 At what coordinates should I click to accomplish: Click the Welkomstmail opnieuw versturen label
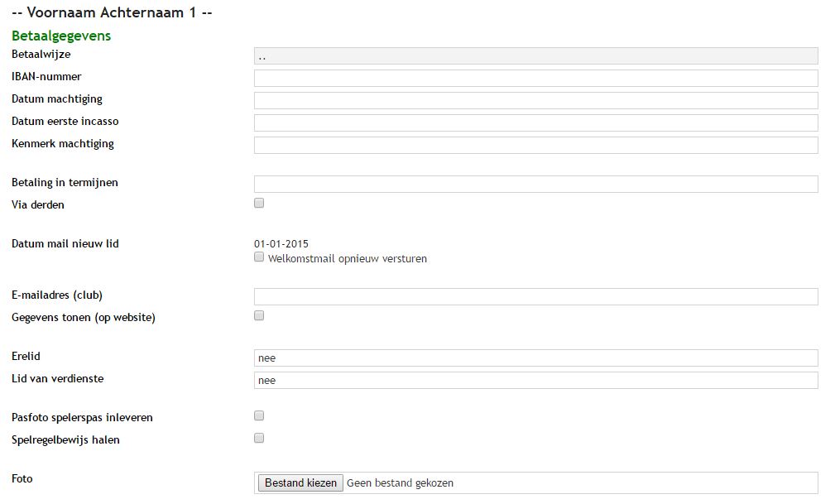click(348, 259)
